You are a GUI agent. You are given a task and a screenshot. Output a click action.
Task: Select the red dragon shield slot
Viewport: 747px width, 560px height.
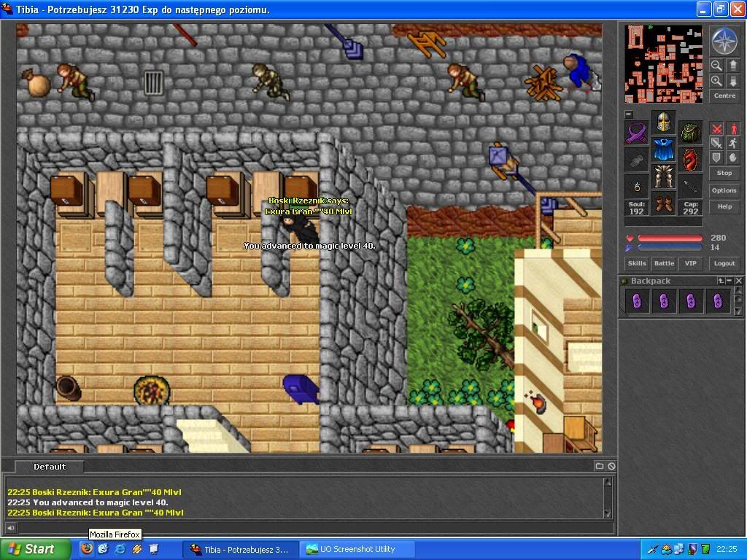691,160
